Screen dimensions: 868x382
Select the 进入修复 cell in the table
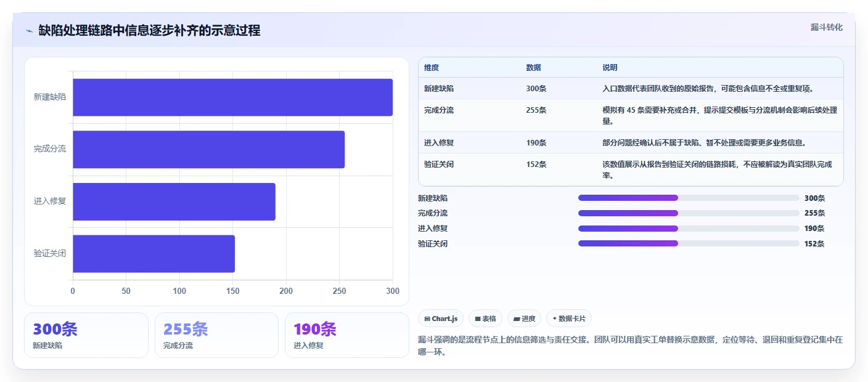point(439,143)
